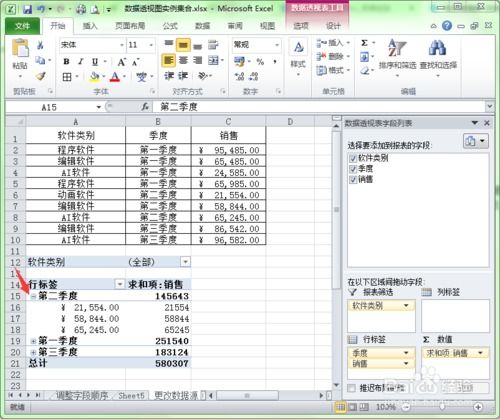Uncheck the 销售 field checkbox

point(353,180)
